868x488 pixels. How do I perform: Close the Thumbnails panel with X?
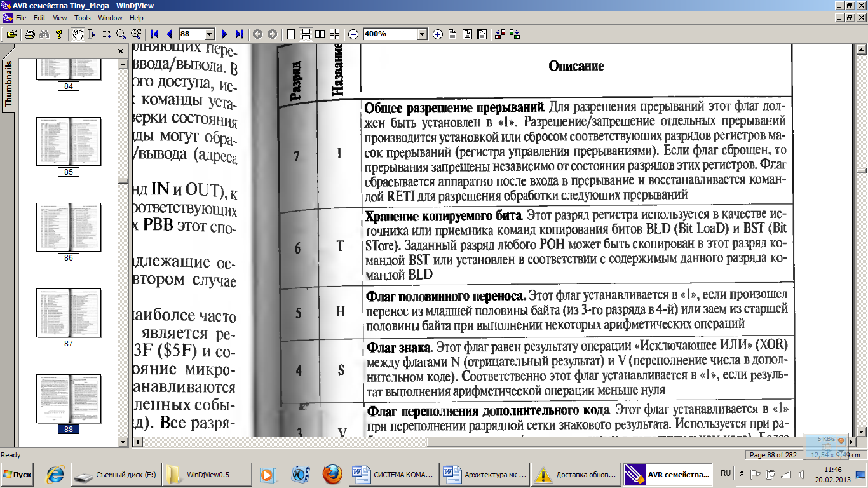click(x=121, y=51)
